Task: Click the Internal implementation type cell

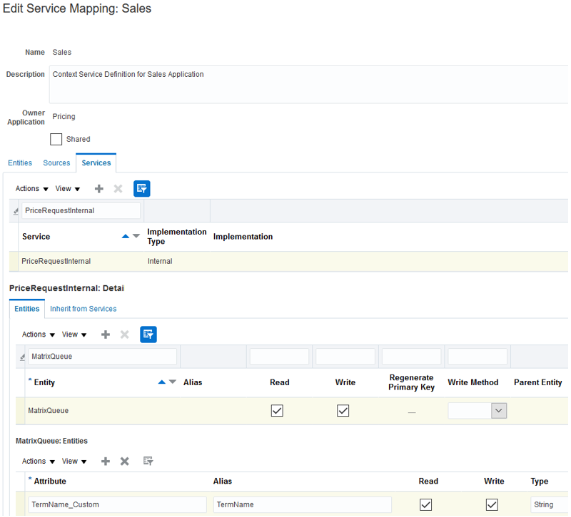Action: tap(160, 261)
